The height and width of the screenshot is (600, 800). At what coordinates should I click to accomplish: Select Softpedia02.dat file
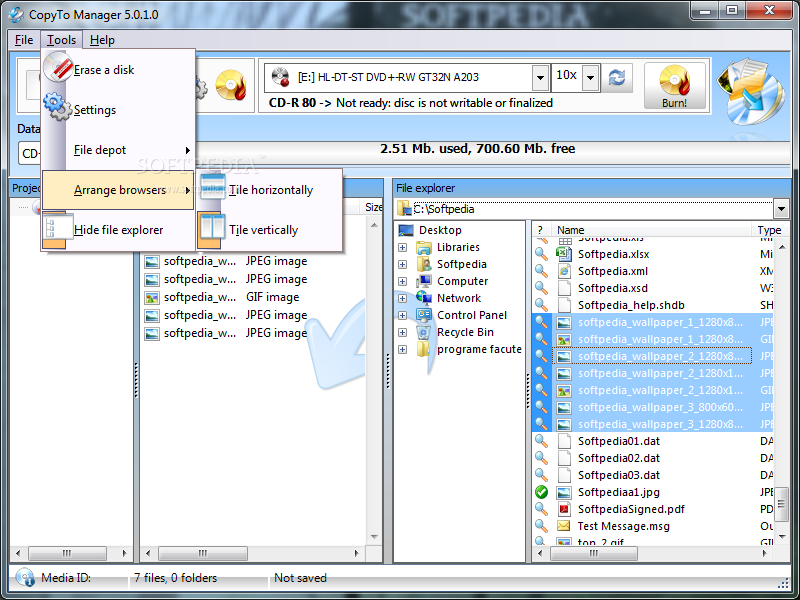(x=619, y=458)
